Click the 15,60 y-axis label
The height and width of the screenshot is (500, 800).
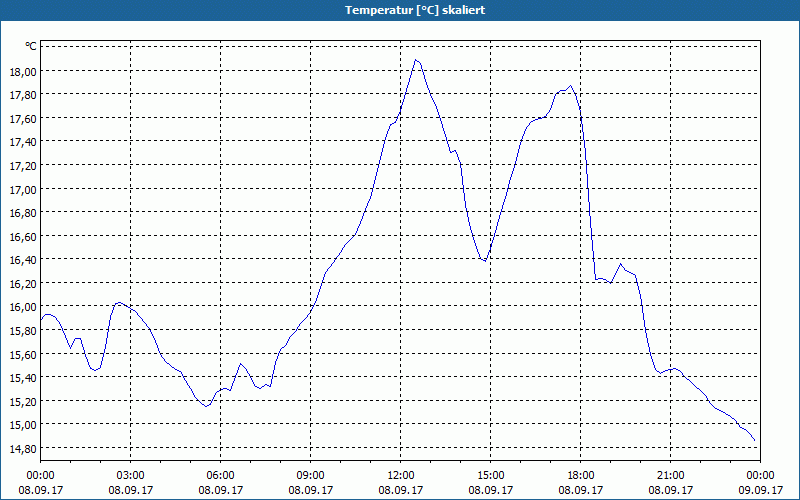click(x=23, y=354)
